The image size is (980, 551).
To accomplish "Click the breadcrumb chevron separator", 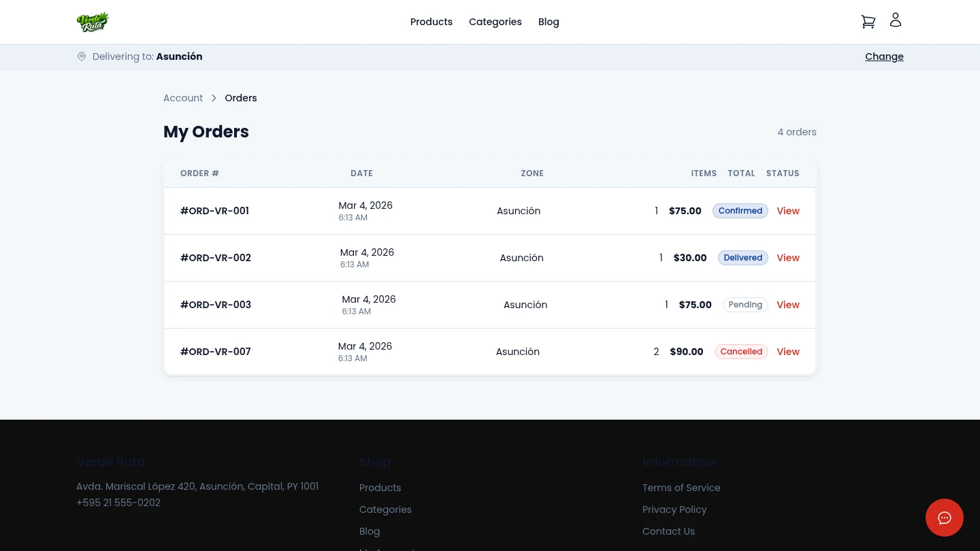I will click(x=214, y=98).
